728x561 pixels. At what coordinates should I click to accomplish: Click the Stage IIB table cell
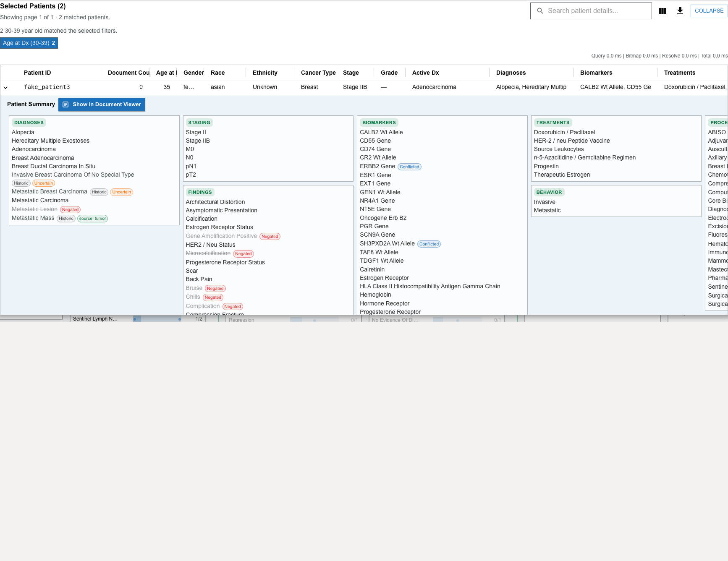[x=355, y=87]
